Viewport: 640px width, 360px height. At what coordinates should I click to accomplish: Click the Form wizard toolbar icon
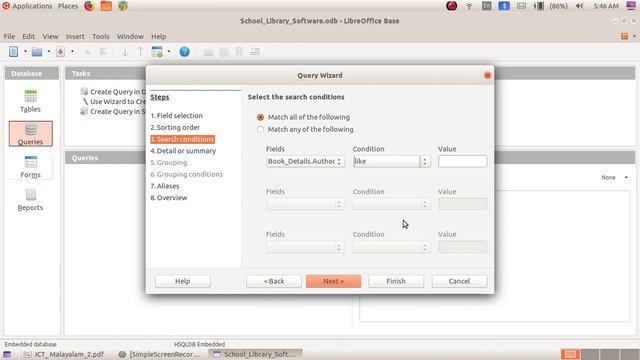tap(157, 51)
